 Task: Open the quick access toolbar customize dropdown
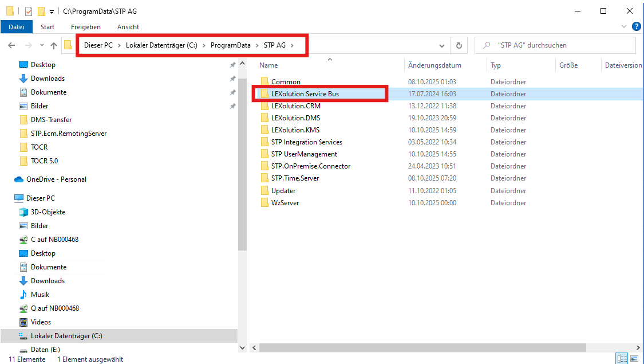[x=52, y=11]
